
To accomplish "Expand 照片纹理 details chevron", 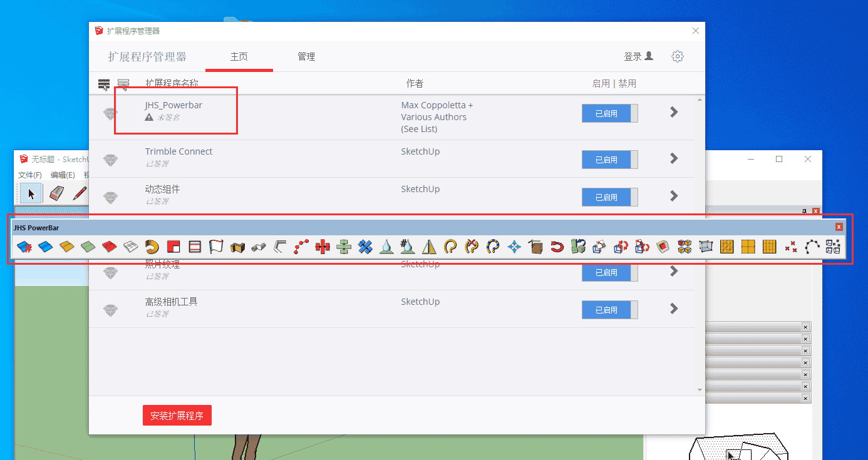I will coord(674,271).
